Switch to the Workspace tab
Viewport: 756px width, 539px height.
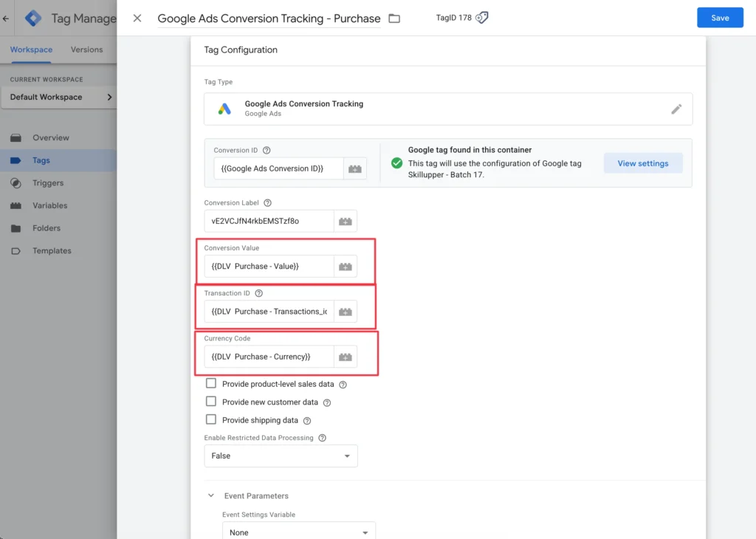tap(31, 49)
